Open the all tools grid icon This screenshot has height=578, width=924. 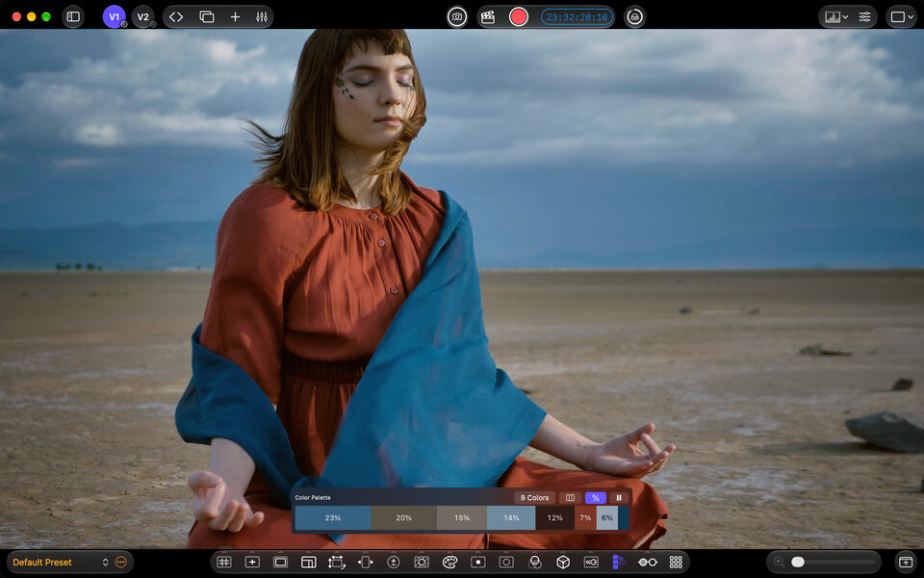point(676,562)
